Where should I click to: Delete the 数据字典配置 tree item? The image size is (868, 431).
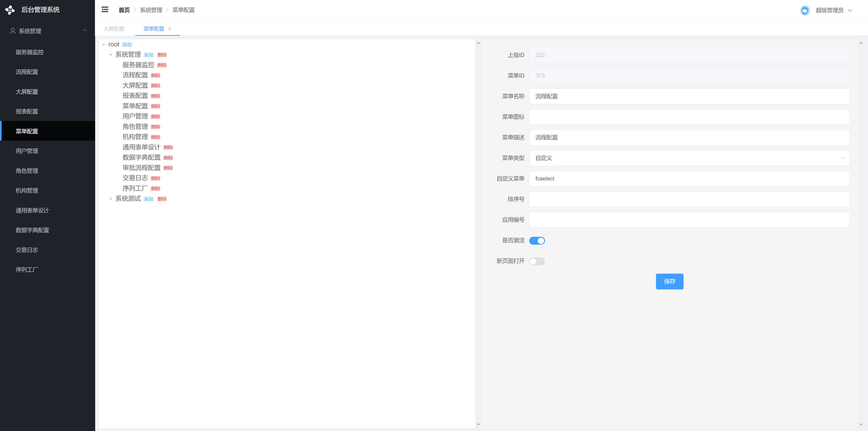tap(168, 158)
